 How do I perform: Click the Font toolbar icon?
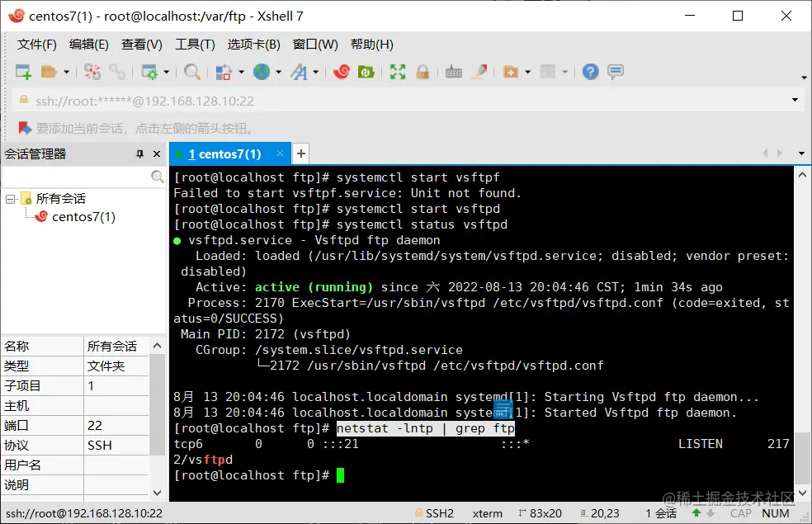coord(299,72)
